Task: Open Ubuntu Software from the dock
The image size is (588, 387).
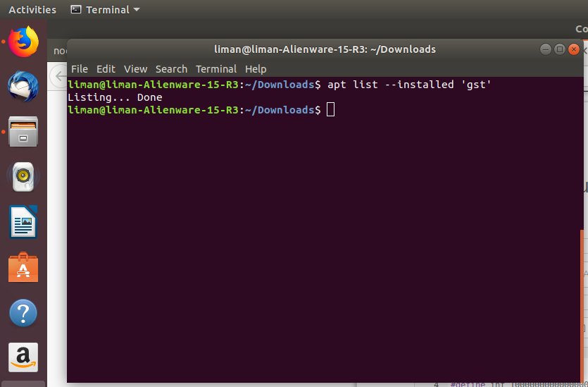Action: (x=23, y=267)
